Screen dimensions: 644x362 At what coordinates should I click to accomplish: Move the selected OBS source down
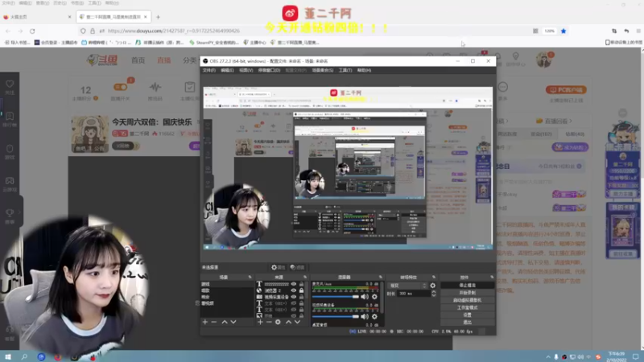[x=297, y=323]
